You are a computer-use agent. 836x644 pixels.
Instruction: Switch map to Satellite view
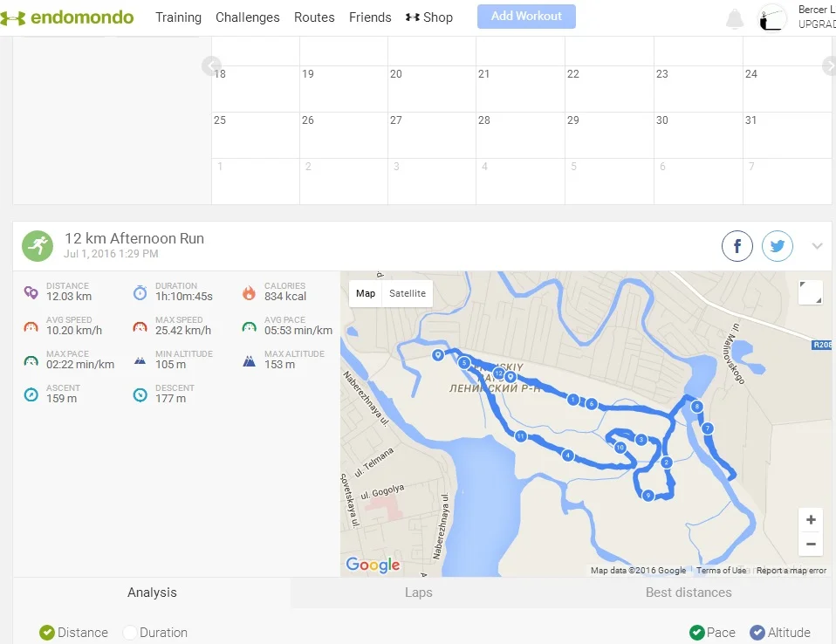(408, 293)
